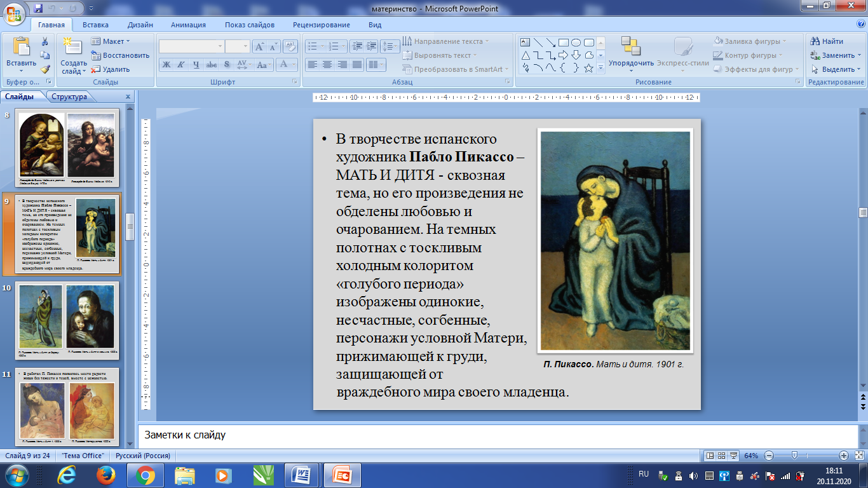Select the Format Painter brush icon

(45, 69)
